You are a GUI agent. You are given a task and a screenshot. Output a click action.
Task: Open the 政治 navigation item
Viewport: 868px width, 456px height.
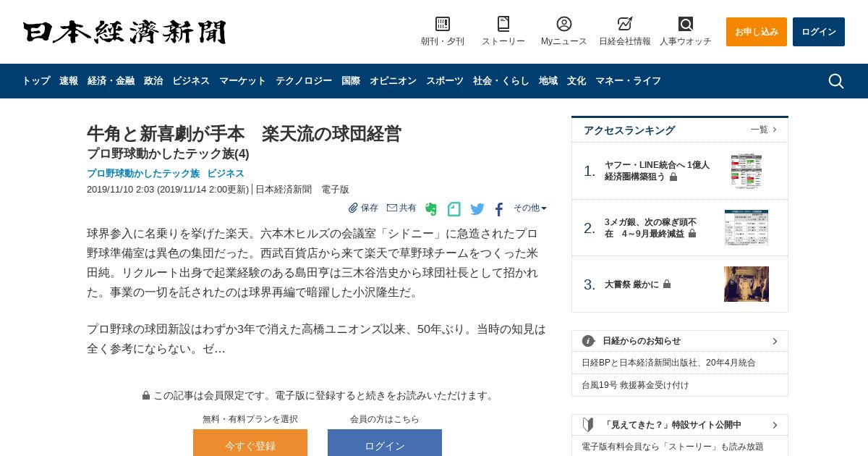(153, 81)
